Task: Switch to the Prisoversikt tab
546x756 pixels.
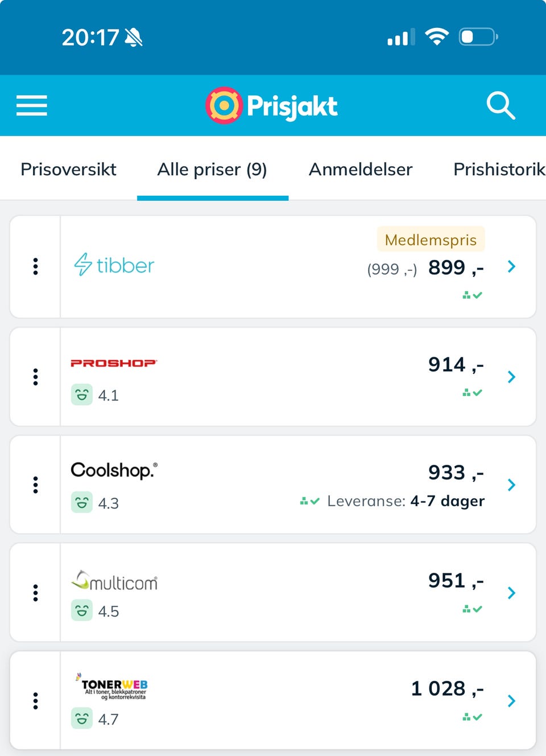Action: 68,170
